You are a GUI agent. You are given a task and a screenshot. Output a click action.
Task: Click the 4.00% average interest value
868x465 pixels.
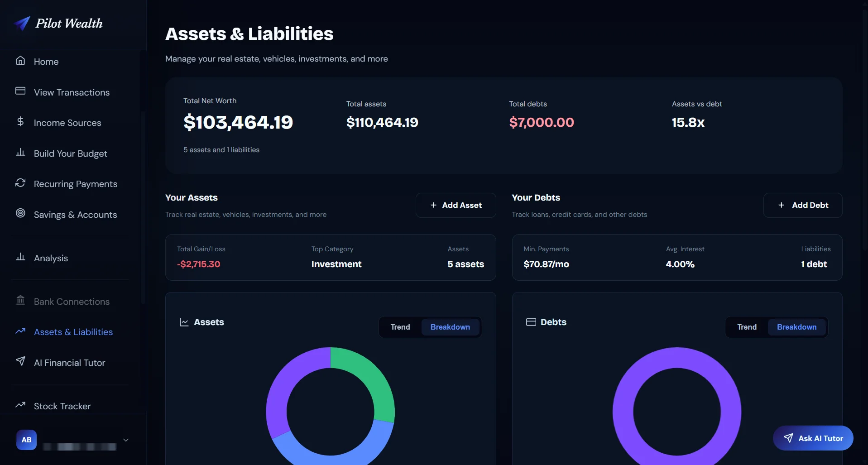pos(680,264)
